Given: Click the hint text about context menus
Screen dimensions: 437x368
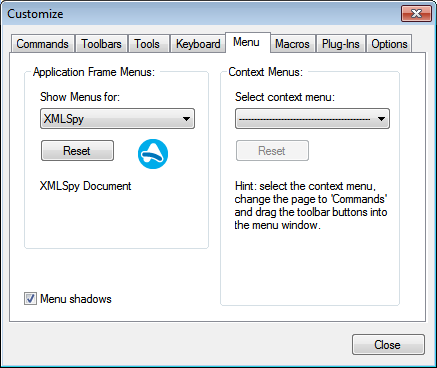Looking at the screenshot, I should point(311,205).
